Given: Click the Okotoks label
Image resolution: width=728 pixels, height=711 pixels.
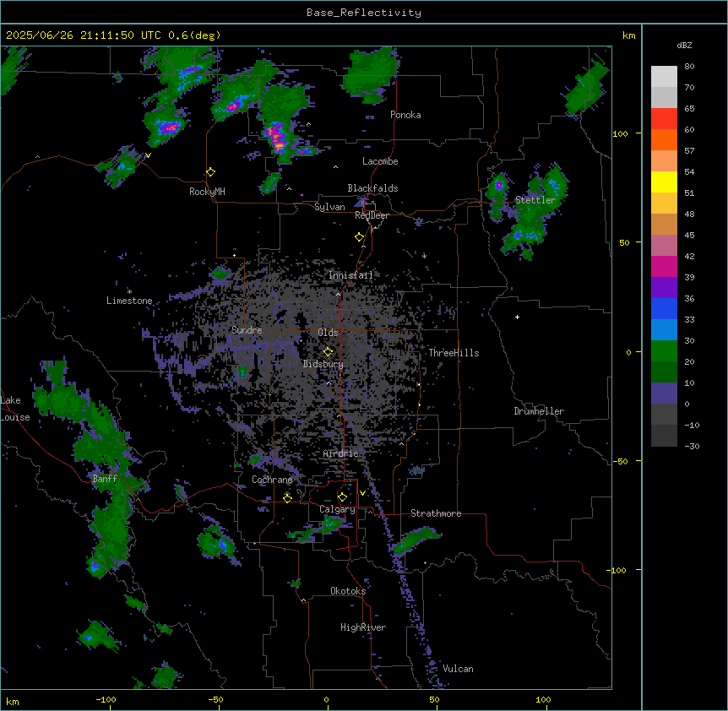Looking at the screenshot, I should [x=348, y=591].
